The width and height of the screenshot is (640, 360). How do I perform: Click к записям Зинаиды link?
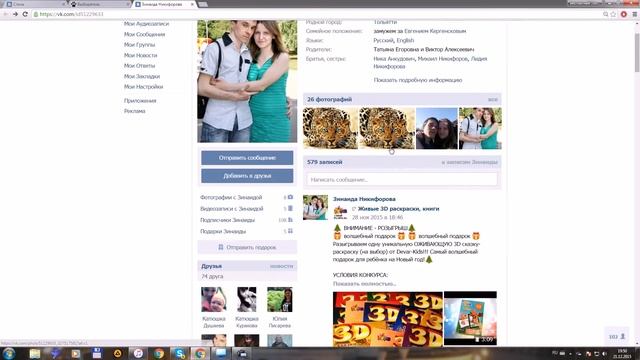(470, 162)
